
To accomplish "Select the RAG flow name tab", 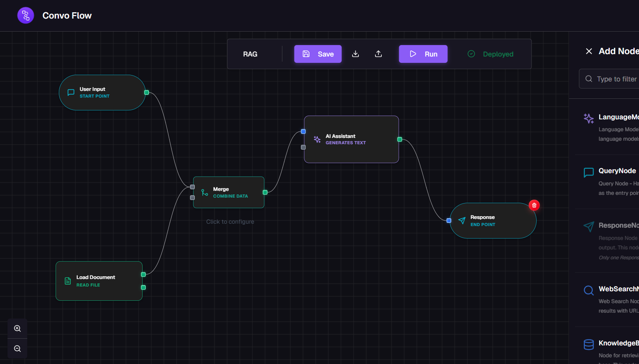I will click(x=251, y=54).
